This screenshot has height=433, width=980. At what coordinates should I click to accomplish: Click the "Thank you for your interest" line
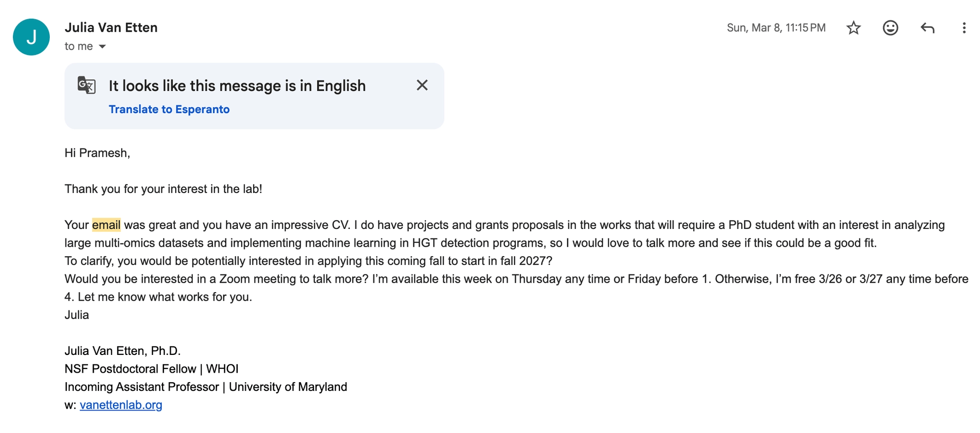[163, 189]
